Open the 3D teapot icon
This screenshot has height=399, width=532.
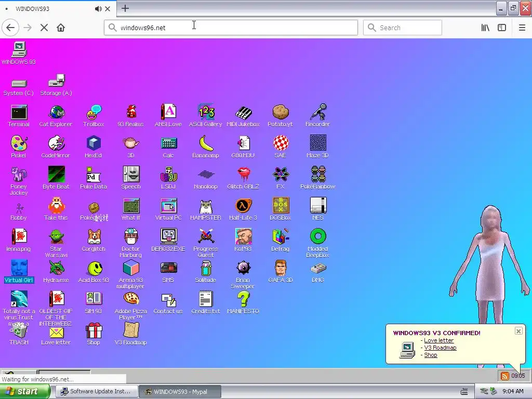[x=131, y=147]
